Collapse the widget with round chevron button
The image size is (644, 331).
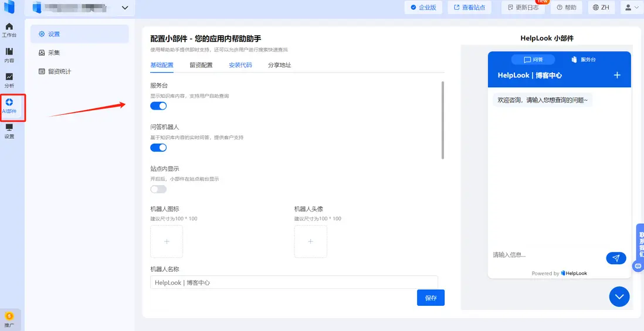pos(619,296)
